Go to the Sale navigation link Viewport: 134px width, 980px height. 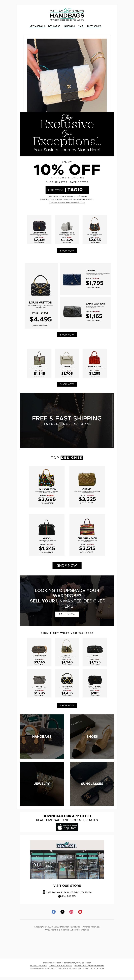pos(81,26)
